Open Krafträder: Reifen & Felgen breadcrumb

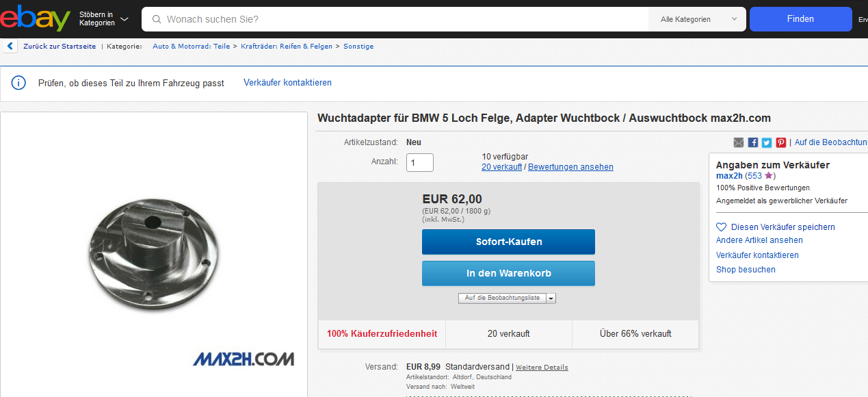(x=287, y=47)
